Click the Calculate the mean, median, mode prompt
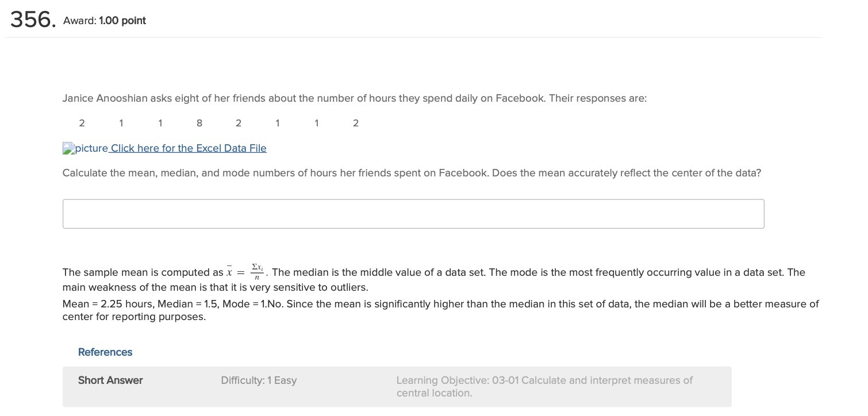Image resolution: width=868 pixels, height=416 pixels. [412, 173]
